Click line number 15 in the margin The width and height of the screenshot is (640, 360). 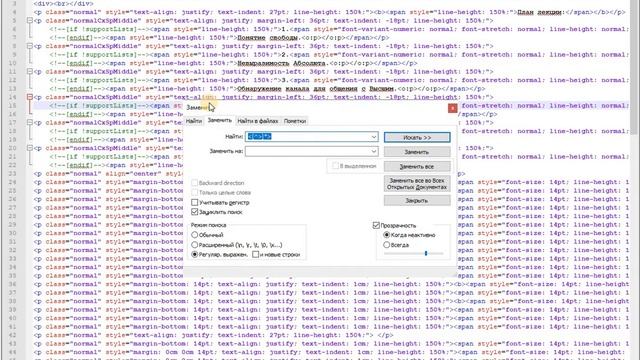[x=12, y=106]
